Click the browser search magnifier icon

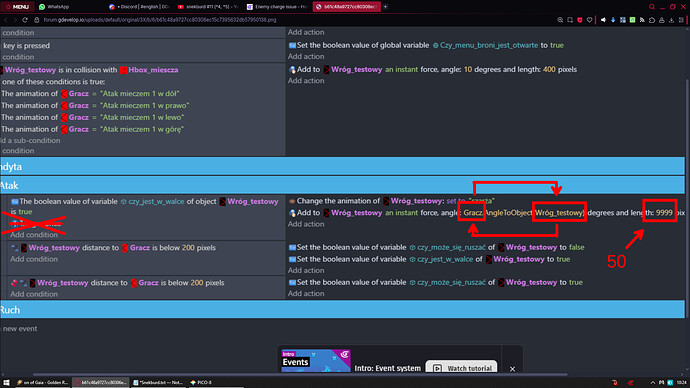tap(652, 7)
